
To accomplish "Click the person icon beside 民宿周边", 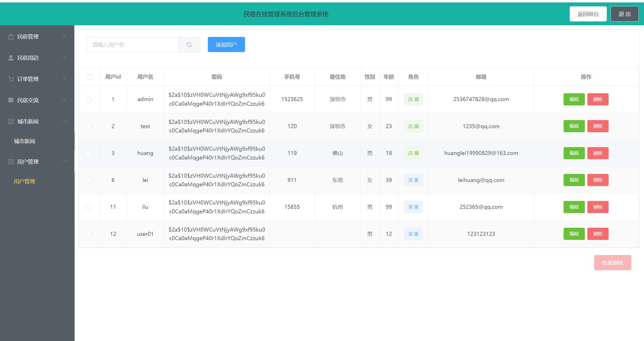I will click(11, 58).
